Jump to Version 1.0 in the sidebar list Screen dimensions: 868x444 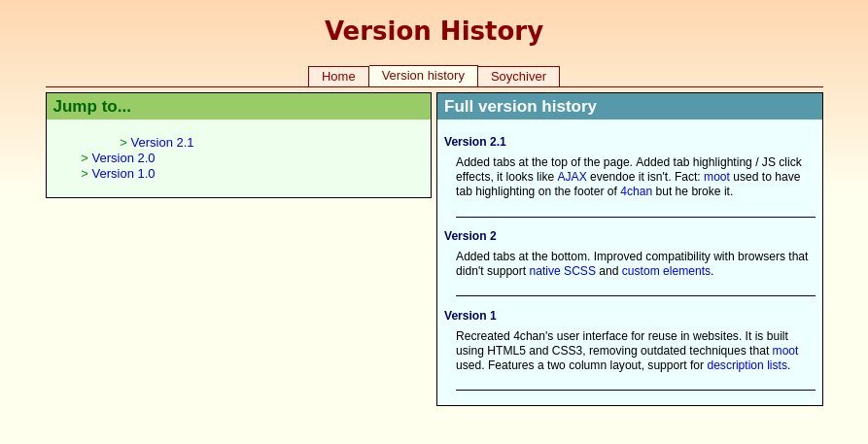(122, 174)
